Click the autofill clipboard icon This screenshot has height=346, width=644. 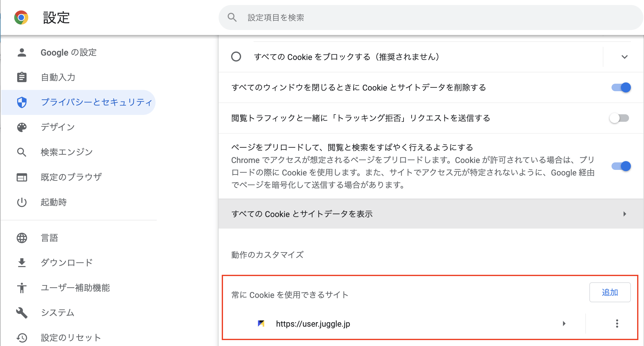[x=22, y=77]
